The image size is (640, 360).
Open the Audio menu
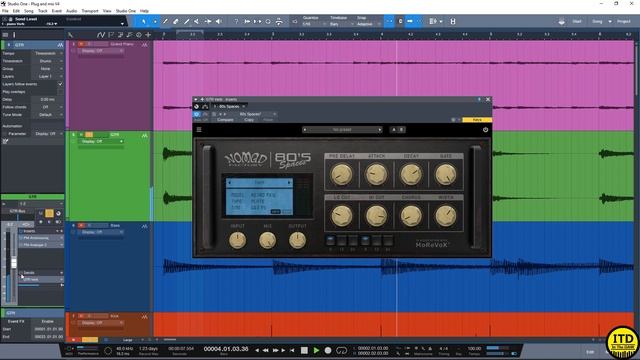click(71, 11)
